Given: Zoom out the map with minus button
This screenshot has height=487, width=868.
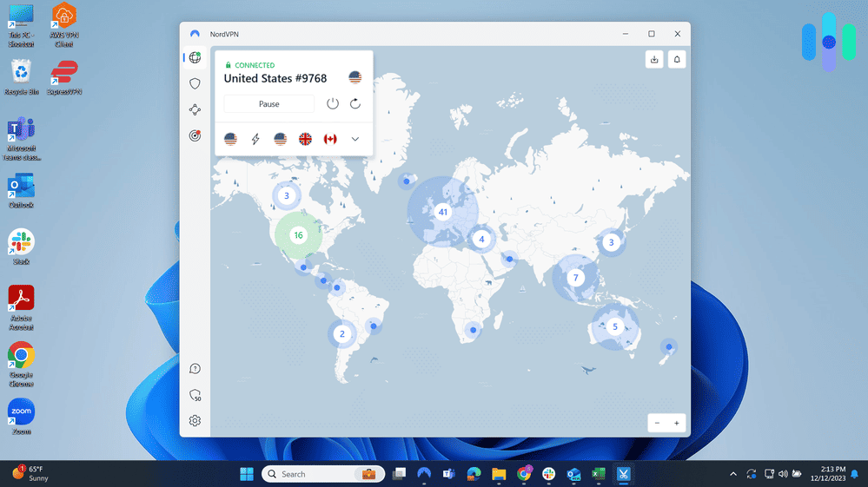Looking at the screenshot, I should [x=658, y=423].
